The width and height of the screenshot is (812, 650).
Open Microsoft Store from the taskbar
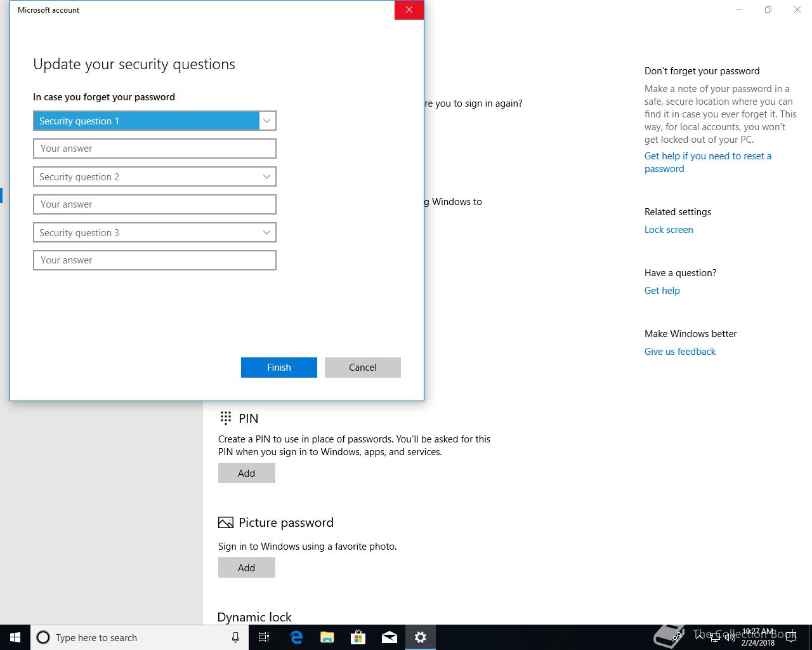click(358, 637)
